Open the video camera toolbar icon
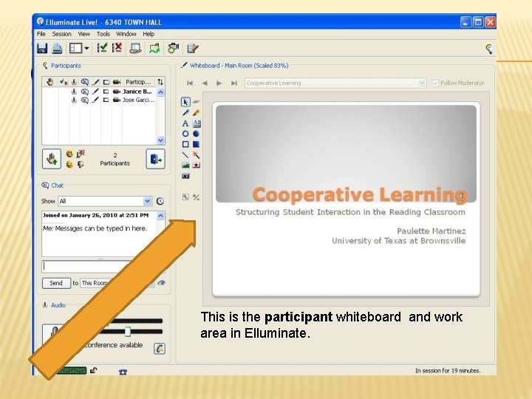Viewport: 532px width, 399px height. (x=174, y=48)
